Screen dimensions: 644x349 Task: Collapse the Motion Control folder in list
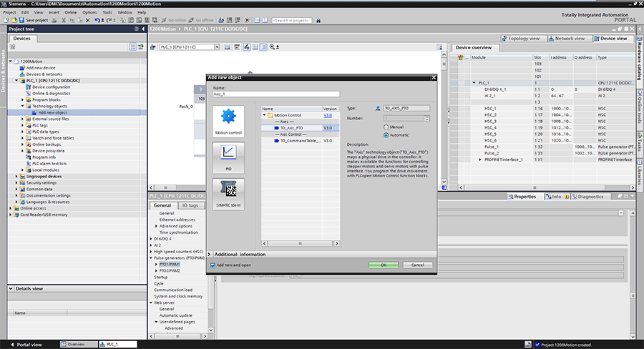tap(265, 115)
